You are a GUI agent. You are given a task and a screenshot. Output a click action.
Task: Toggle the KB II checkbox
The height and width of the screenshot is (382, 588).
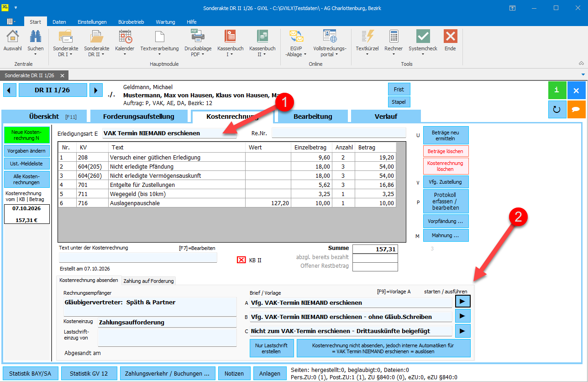point(241,260)
